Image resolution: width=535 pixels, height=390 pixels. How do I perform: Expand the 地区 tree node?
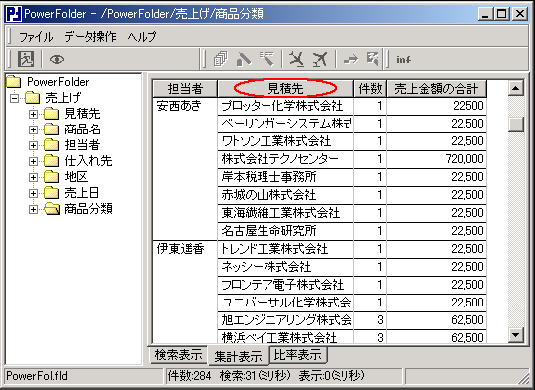coord(33,177)
